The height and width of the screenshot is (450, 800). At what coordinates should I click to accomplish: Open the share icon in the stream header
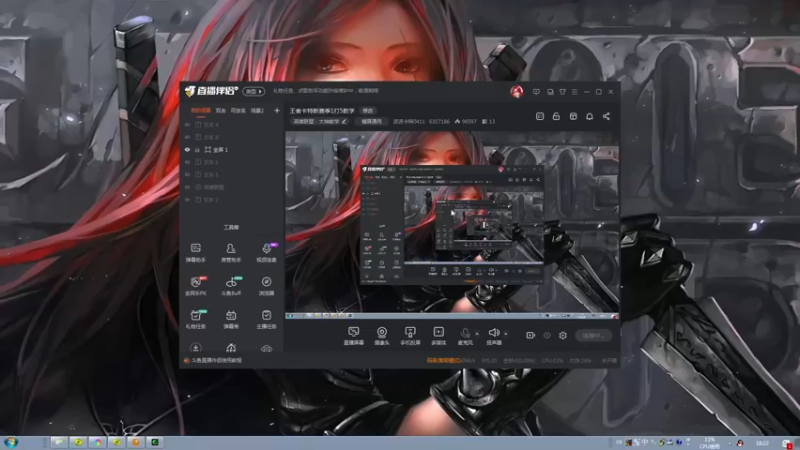[606, 116]
